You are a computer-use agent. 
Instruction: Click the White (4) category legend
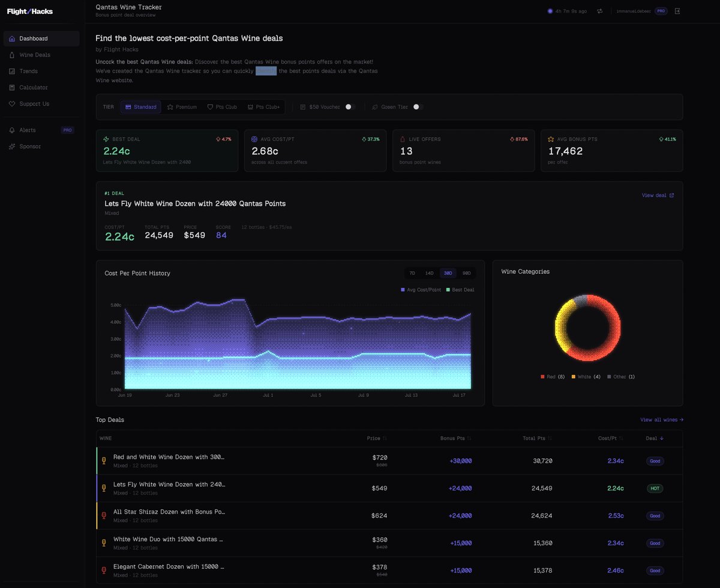[586, 377]
